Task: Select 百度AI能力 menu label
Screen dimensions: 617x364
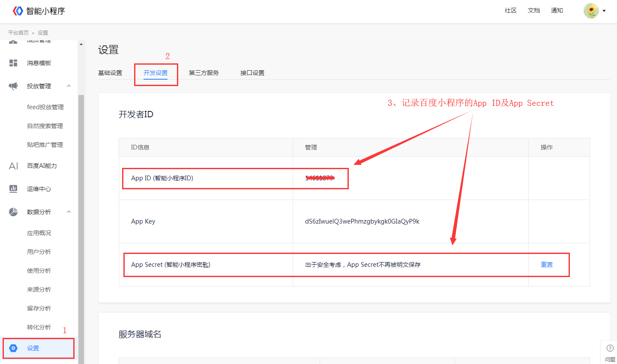Action: coord(42,166)
